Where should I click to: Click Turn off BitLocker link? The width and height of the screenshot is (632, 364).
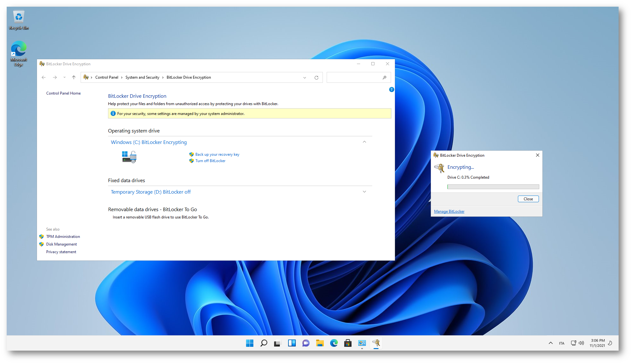[x=210, y=161]
